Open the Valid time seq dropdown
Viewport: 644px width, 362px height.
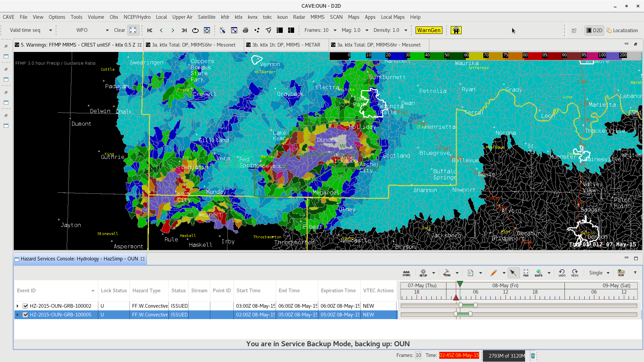[x=51, y=30]
